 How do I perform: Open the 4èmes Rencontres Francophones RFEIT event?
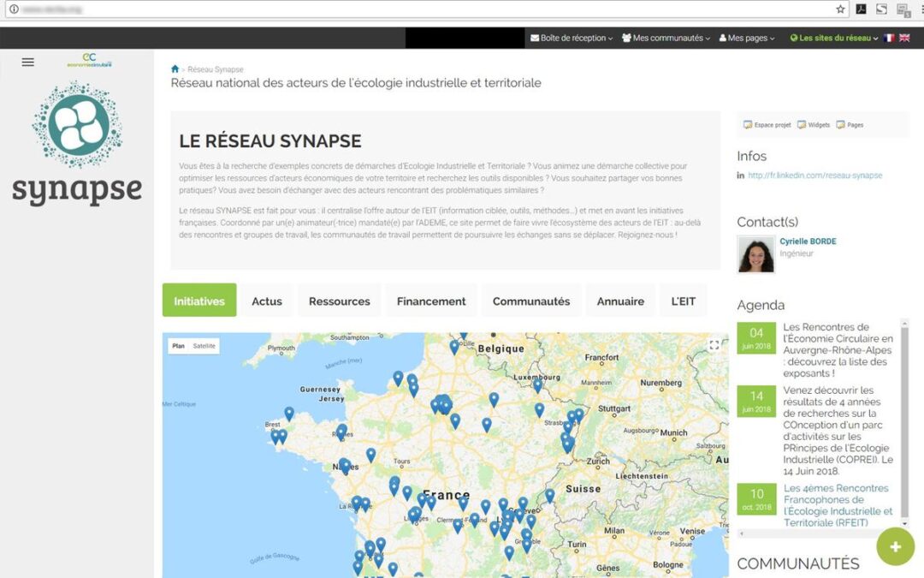click(x=838, y=505)
